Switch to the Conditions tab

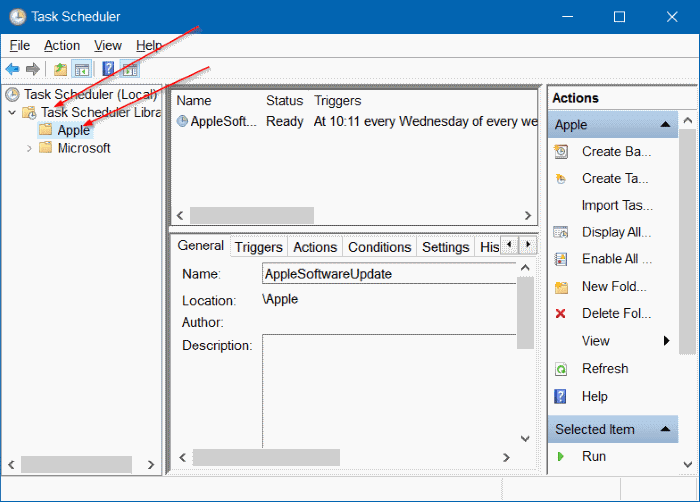pos(379,247)
